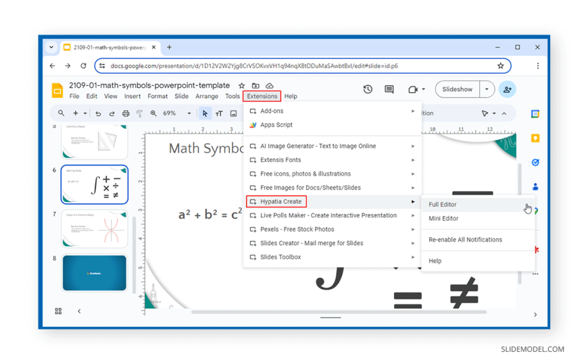The height and width of the screenshot is (364, 588).
Task: Open the browser three-dot menu
Action: pos(538,66)
